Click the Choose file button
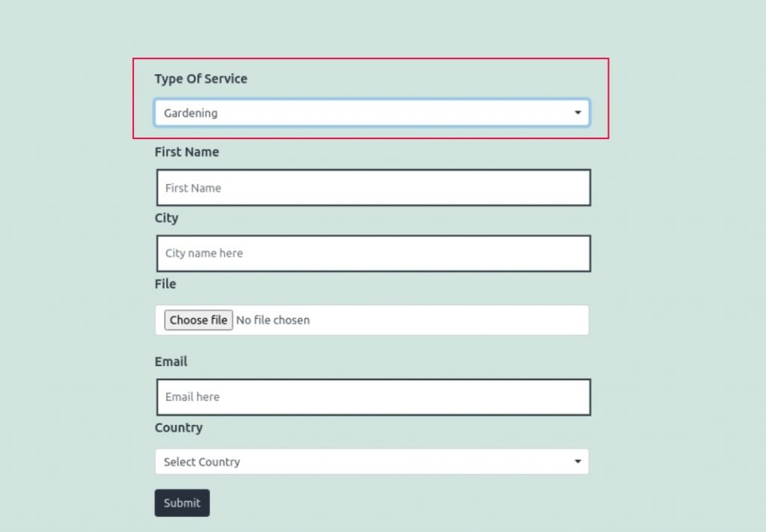Screen dimensions: 766x532 coord(197,319)
